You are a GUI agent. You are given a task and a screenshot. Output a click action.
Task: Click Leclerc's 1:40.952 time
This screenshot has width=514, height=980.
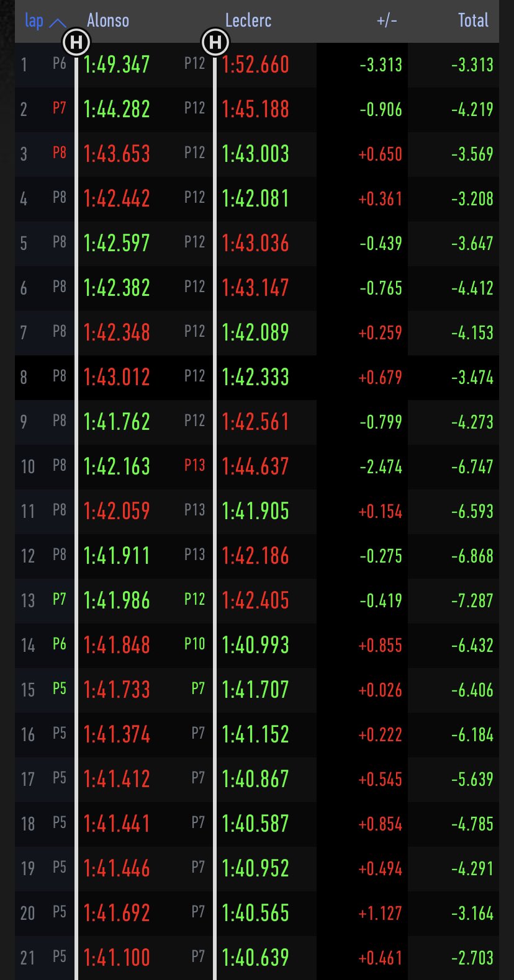tap(256, 868)
